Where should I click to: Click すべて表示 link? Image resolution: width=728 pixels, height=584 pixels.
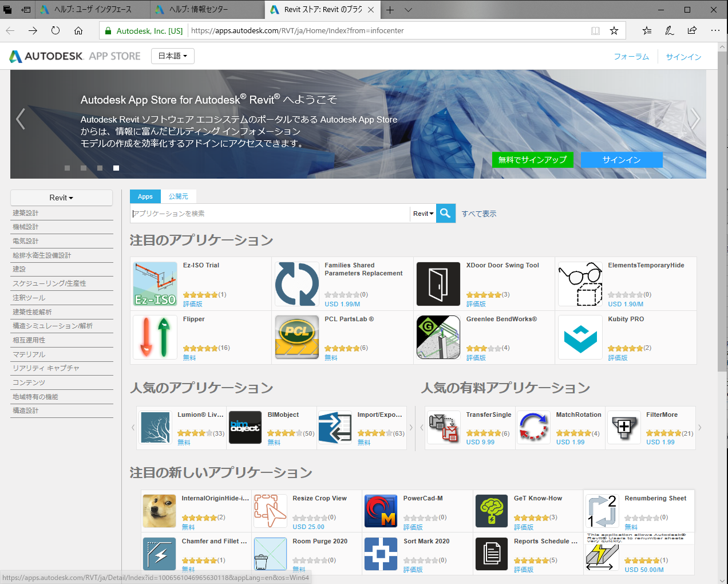[479, 214]
